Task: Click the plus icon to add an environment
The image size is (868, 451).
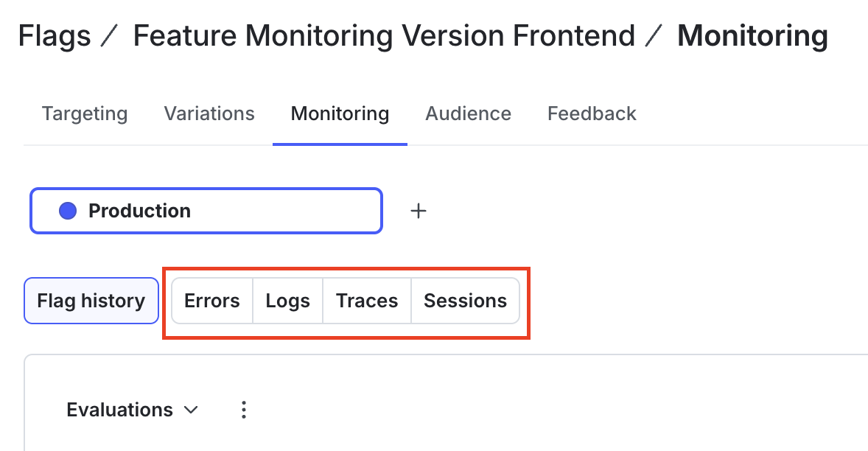Action: pyautogui.click(x=418, y=211)
